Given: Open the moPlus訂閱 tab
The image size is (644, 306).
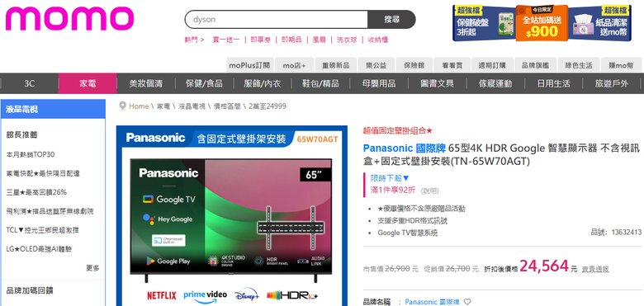Looking at the screenshot, I should tap(249, 65).
